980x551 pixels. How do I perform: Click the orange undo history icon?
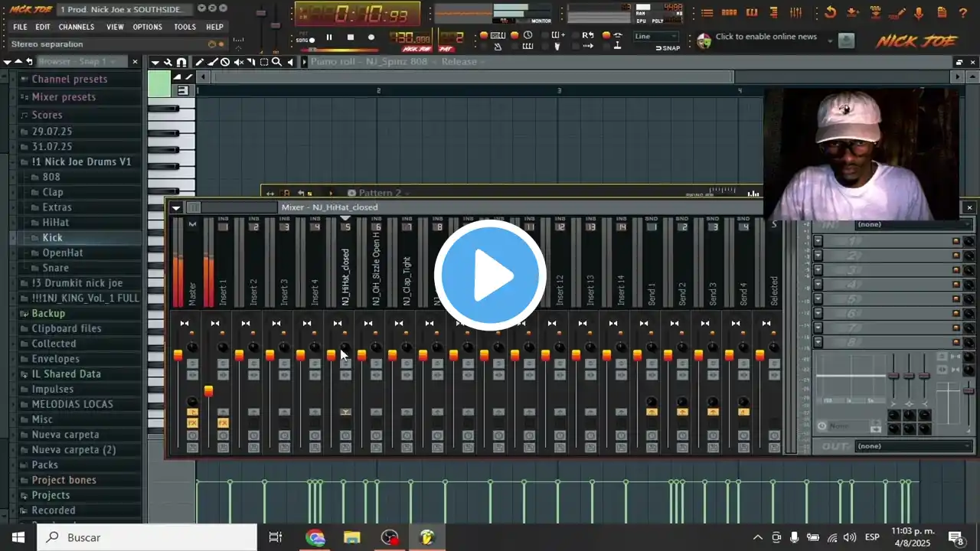coord(831,13)
